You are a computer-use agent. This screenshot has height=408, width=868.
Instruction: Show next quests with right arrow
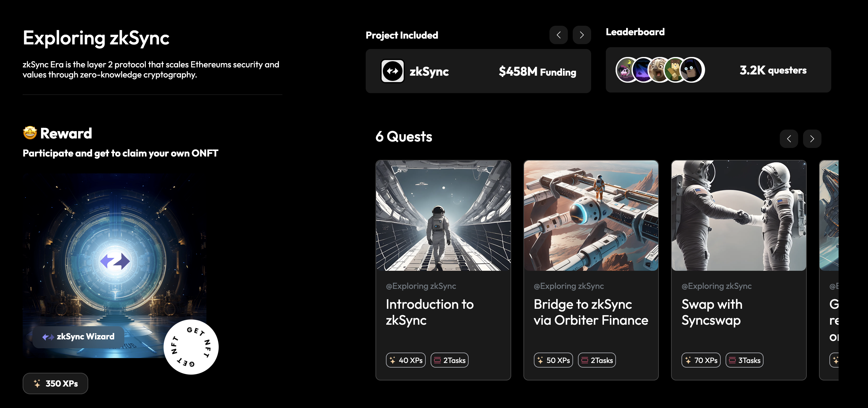[x=812, y=139]
